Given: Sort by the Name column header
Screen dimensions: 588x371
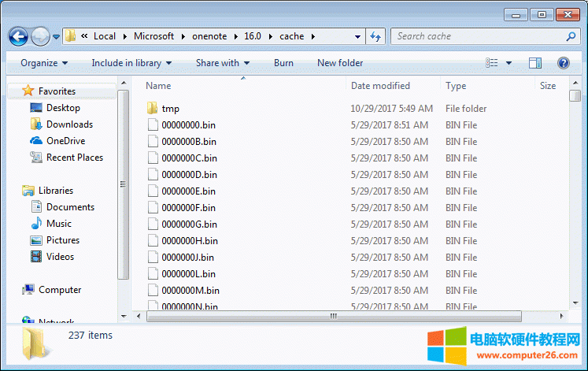Looking at the screenshot, I should [x=158, y=86].
